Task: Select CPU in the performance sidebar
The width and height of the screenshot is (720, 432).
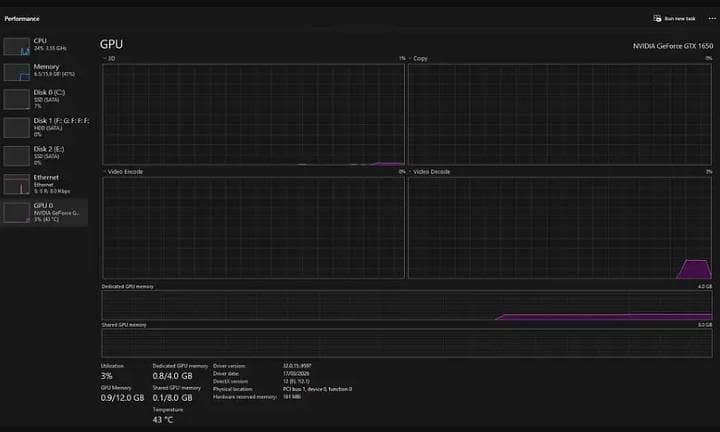Action: 44,46
